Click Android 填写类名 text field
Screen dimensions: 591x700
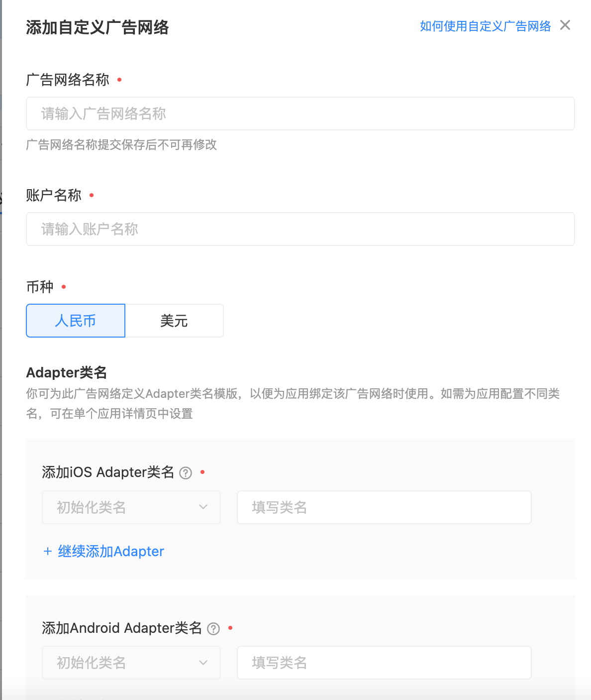(384, 663)
